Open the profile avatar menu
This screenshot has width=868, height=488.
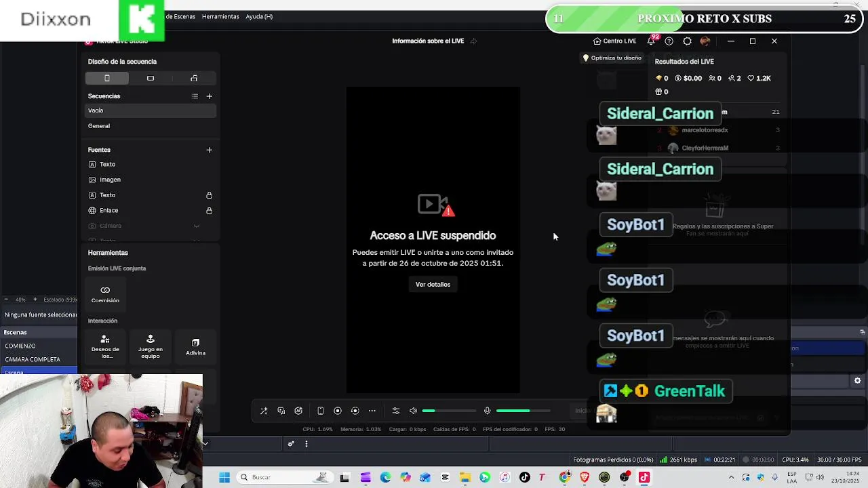pos(705,41)
